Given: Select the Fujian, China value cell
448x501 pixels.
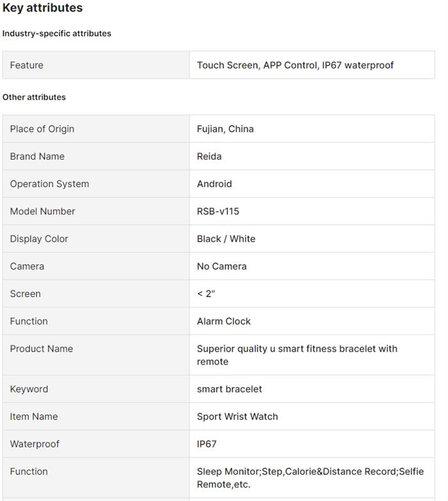Looking at the screenshot, I should click(x=225, y=129).
